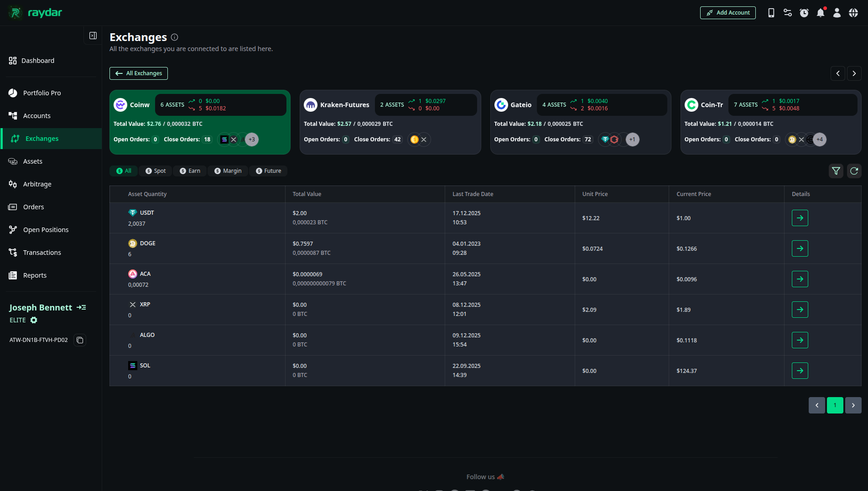
Task: Open the Open Positions page
Action: tap(46, 229)
